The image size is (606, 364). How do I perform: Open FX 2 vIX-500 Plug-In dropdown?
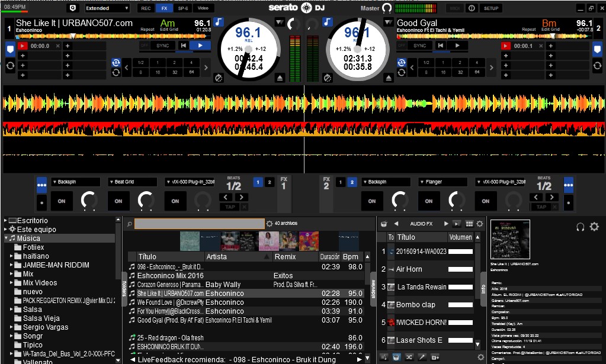point(500,182)
